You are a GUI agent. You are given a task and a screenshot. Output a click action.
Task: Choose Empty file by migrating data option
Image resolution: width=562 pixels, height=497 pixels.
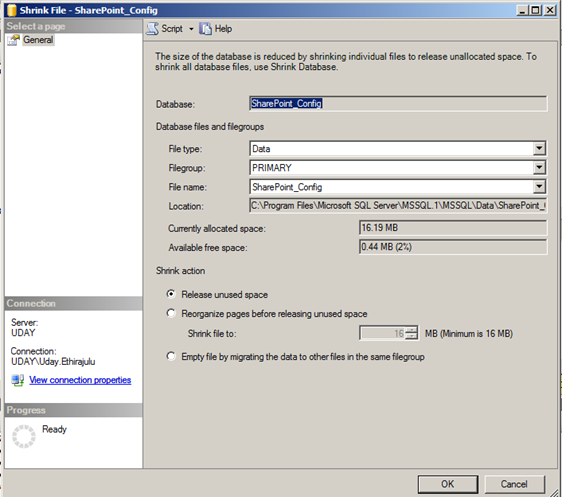171,356
